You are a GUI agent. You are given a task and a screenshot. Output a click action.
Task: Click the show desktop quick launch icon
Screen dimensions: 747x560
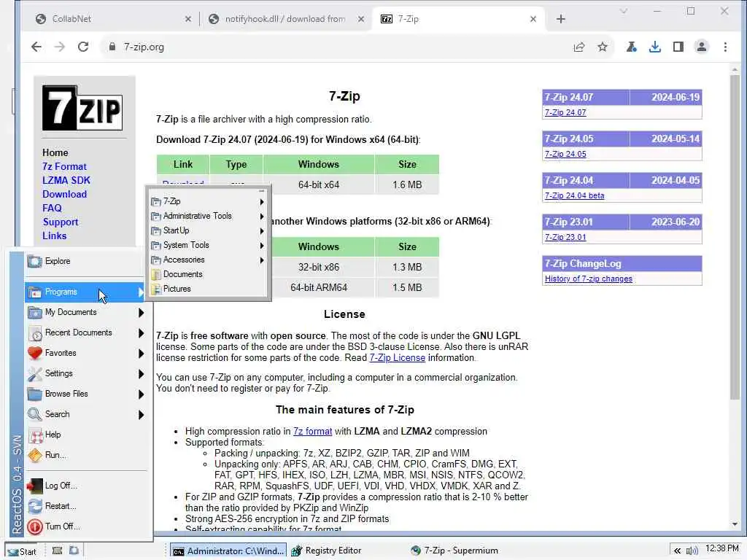click(57, 551)
